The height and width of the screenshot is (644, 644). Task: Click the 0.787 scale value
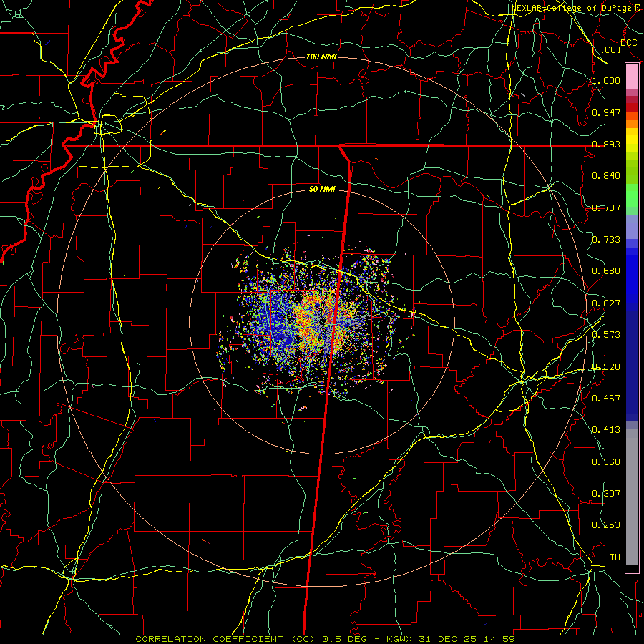click(606, 208)
